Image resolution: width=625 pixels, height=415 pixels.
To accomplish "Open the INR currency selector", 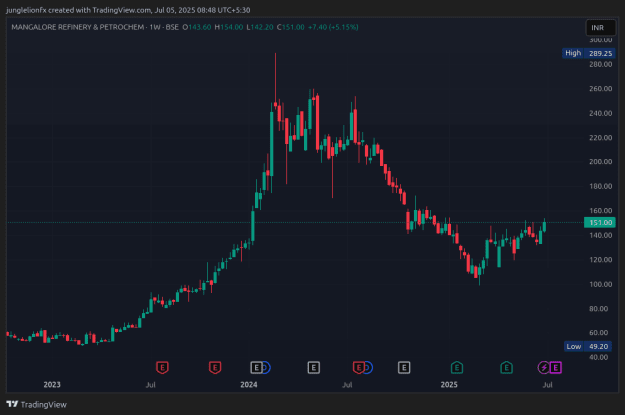I will (600, 28).
